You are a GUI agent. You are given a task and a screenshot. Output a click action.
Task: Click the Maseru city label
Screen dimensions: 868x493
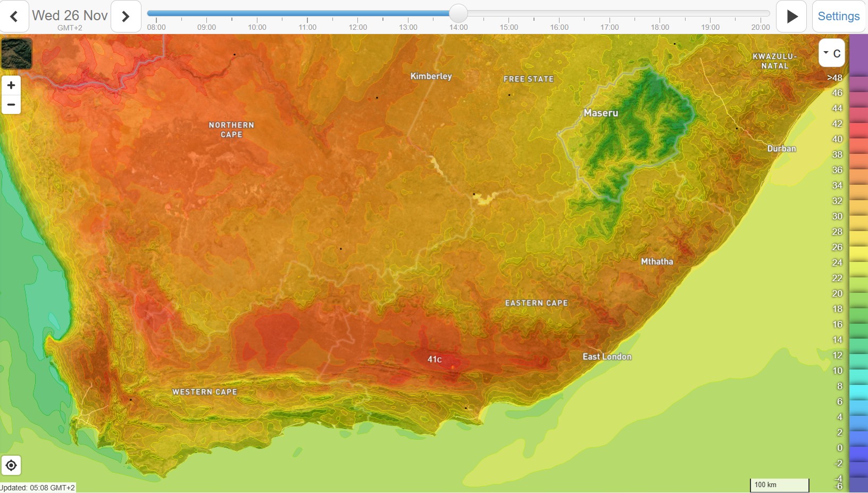coord(600,113)
